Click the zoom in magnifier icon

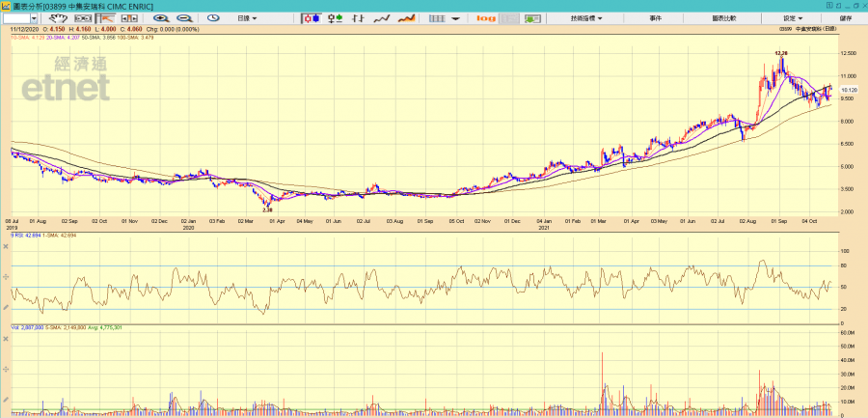(160, 18)
